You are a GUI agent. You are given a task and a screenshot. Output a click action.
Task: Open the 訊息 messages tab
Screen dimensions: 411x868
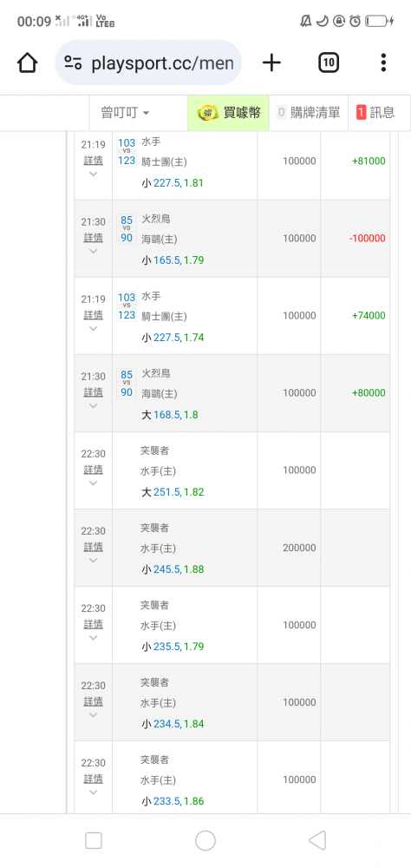(x=375, y=113)
